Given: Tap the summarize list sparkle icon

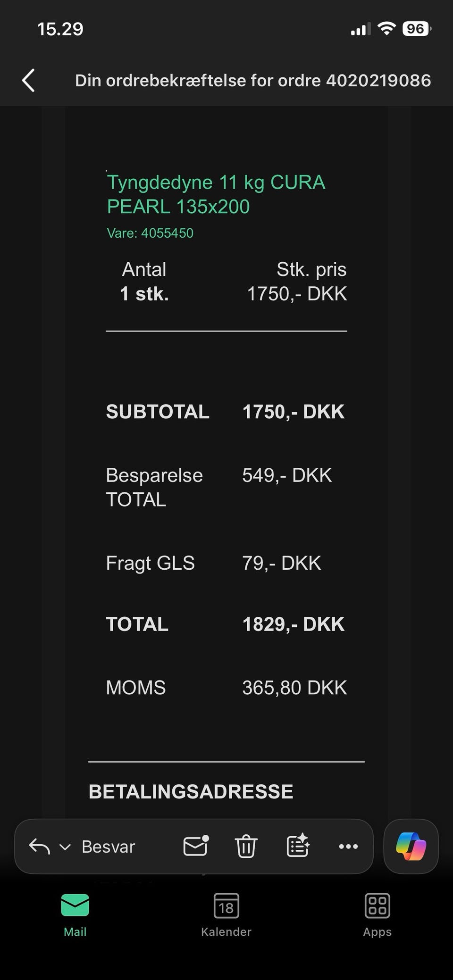Looking at the screenshot, I should coord(298,846).
